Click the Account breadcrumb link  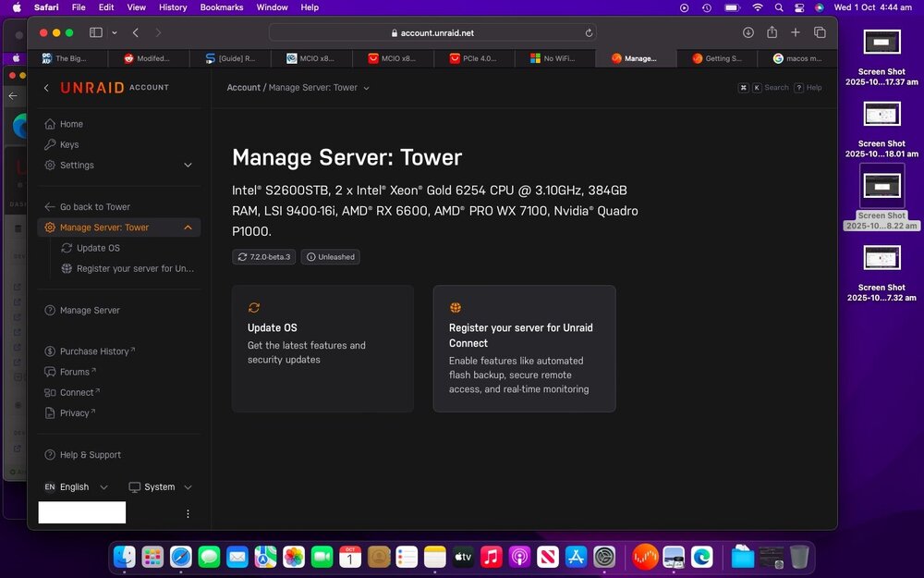[243, 88]
